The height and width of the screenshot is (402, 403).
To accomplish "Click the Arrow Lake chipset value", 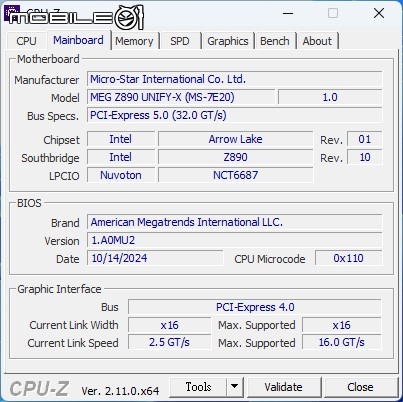I will point(236,139).
